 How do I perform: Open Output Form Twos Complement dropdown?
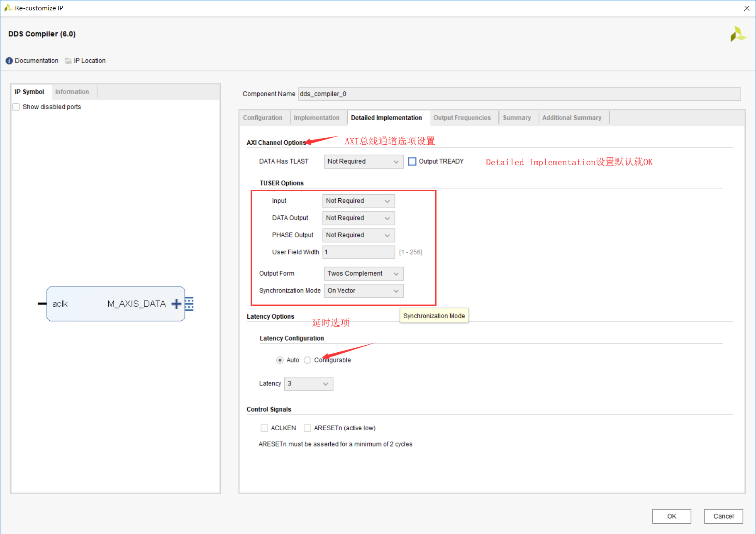[x=363, y=273]
